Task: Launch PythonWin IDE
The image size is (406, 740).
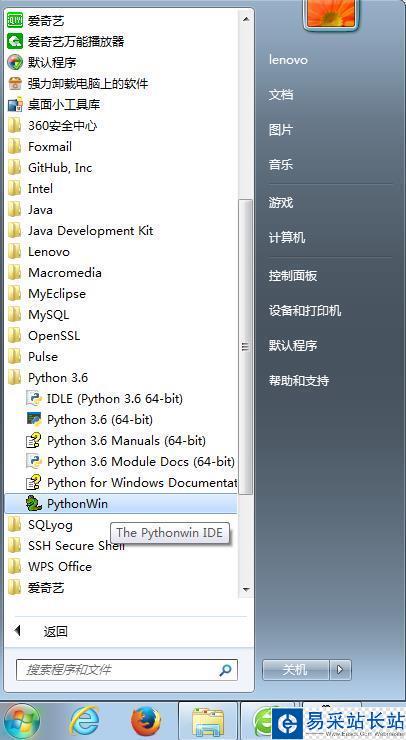Action: (121, 504)
